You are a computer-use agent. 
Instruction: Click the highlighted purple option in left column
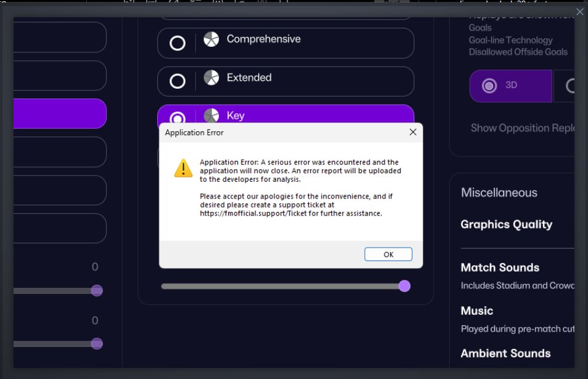[x=60, y=113]
